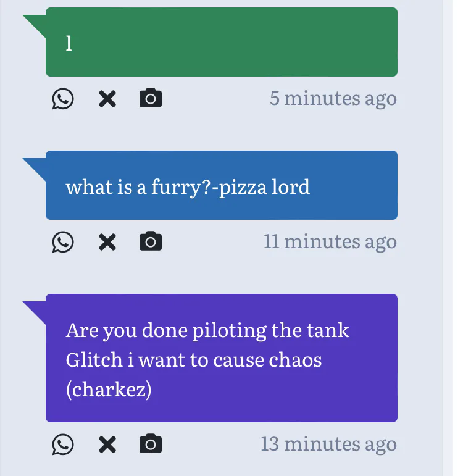
Task: Click the letter "l" in green bubble
Action: coord(69,43)
